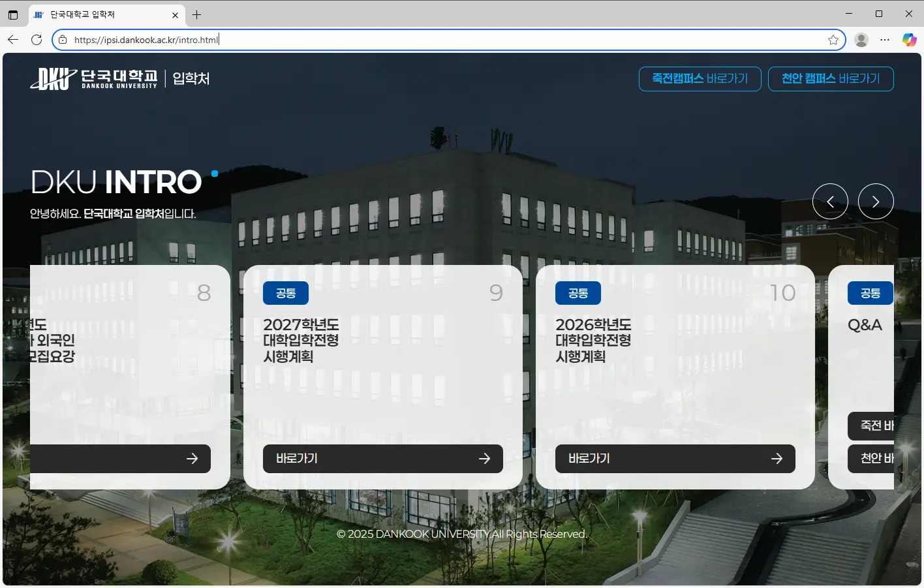
Task: Select the 천안 button on Q&A card
Action: tap(870, 459)
